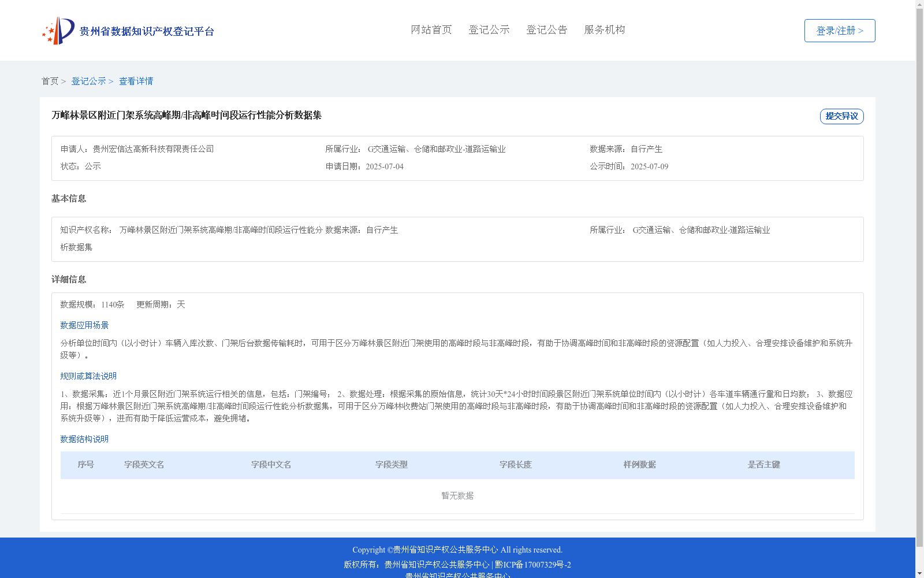Click the scrollbar up arrow
The width and height of the screenshot is (924, 578).
(919, 4)
